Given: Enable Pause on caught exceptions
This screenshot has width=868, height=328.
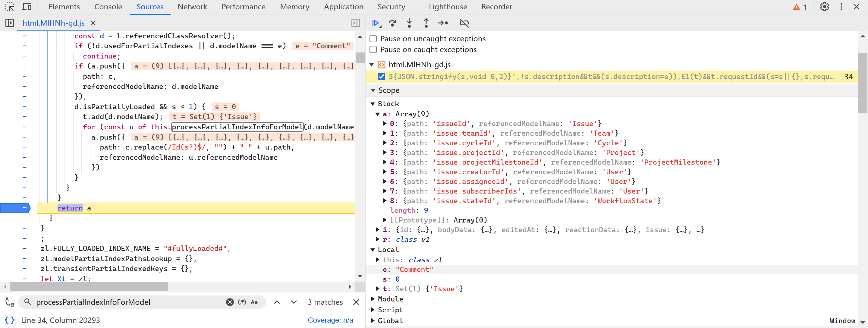Looking at the screenshot, I should click(373, 49).
